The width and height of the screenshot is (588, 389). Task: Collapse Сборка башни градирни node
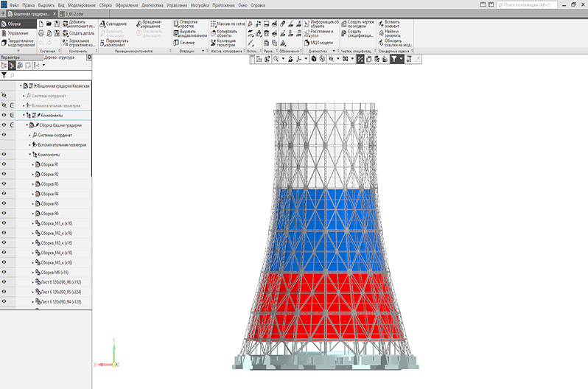point(27,125)
